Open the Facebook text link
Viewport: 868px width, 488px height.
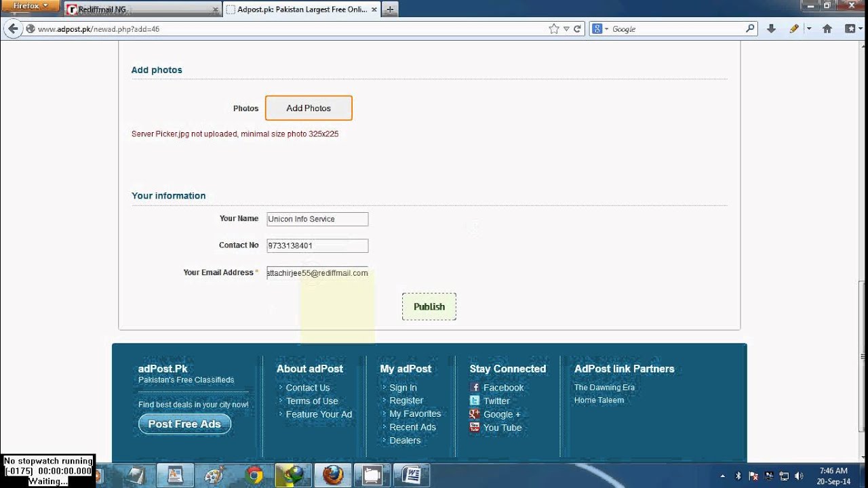click(503, 388)
